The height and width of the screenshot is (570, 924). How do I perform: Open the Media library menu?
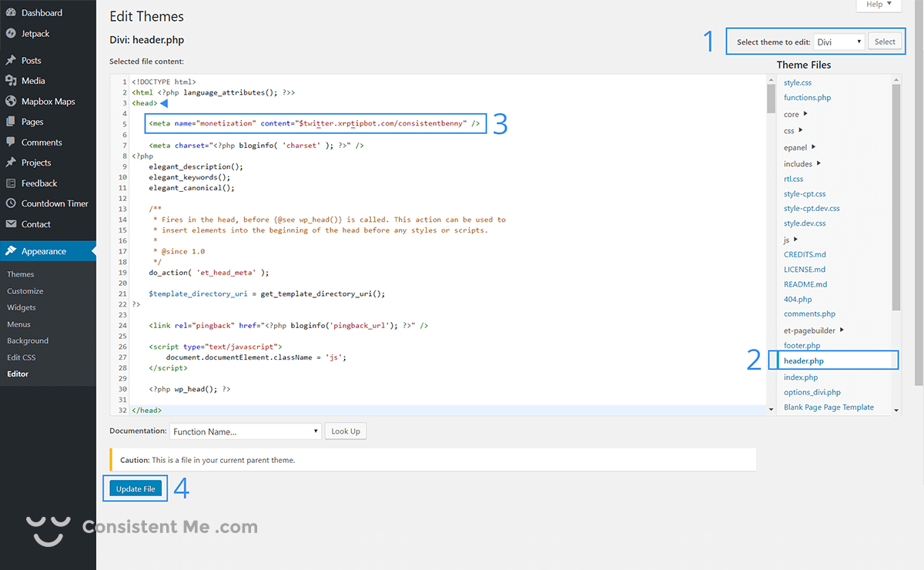33,80
